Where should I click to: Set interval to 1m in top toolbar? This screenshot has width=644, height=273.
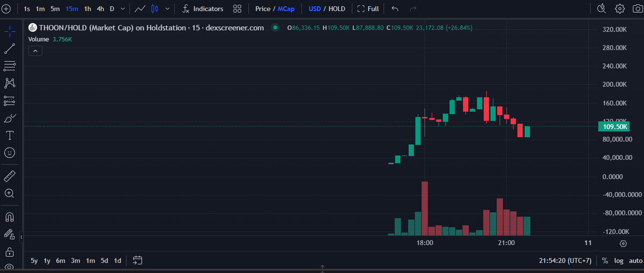(40, 9)
